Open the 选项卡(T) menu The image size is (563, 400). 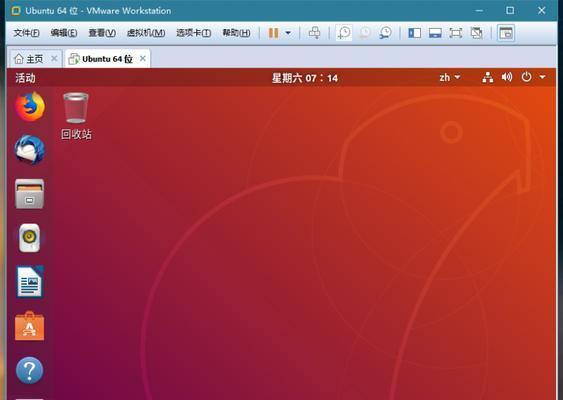194,33
